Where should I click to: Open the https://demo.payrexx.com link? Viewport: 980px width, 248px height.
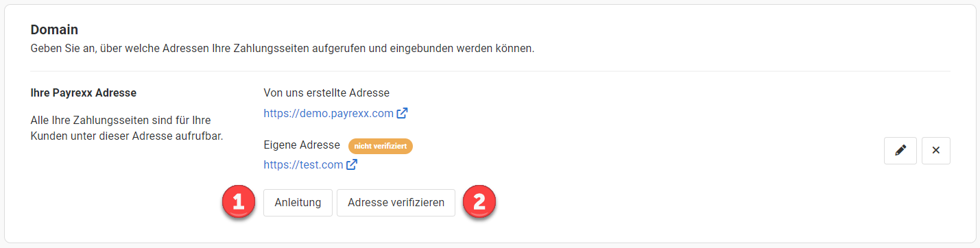(x=328, y=113)
